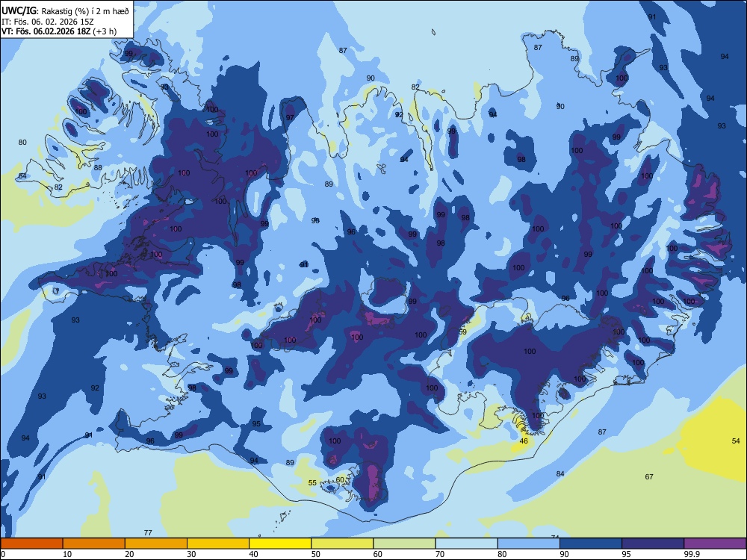Click the legend tick label '50'
Screen dimensions: 747x560
coord(316,554)
